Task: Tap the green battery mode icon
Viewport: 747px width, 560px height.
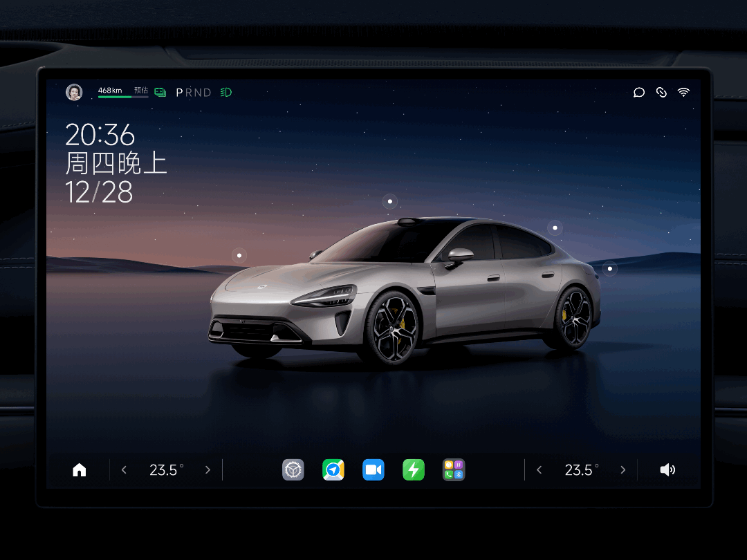Action: (160, 92)
